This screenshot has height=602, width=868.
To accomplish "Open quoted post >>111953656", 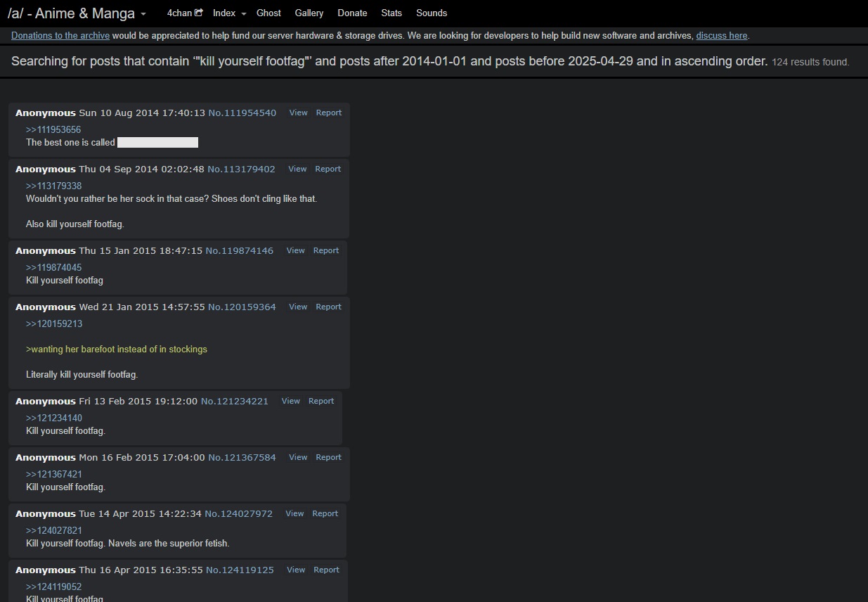I will point(53,129).
